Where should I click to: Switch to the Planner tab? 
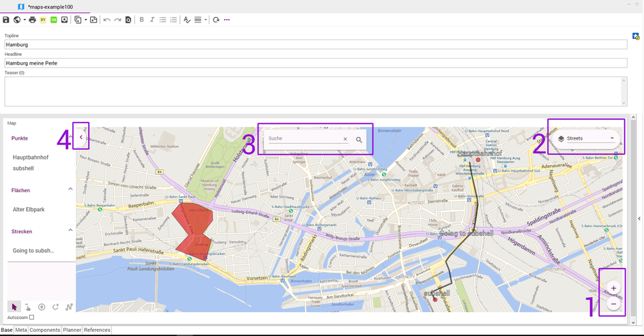click(72, 330)
